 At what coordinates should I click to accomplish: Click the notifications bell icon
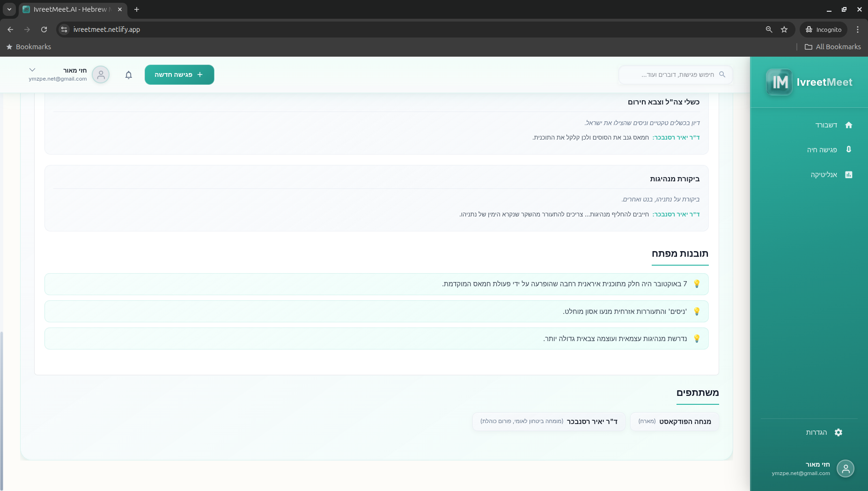click(129, 75)
